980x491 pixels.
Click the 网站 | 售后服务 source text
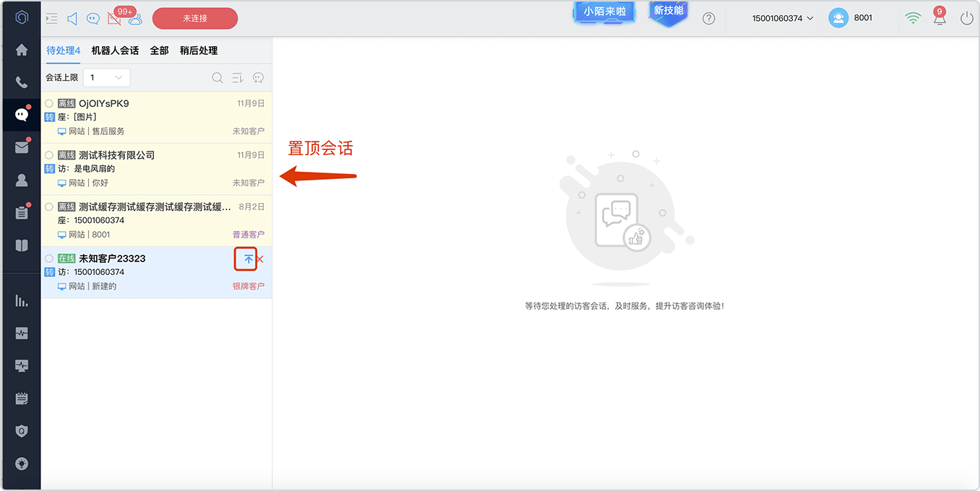click(96, 131)
